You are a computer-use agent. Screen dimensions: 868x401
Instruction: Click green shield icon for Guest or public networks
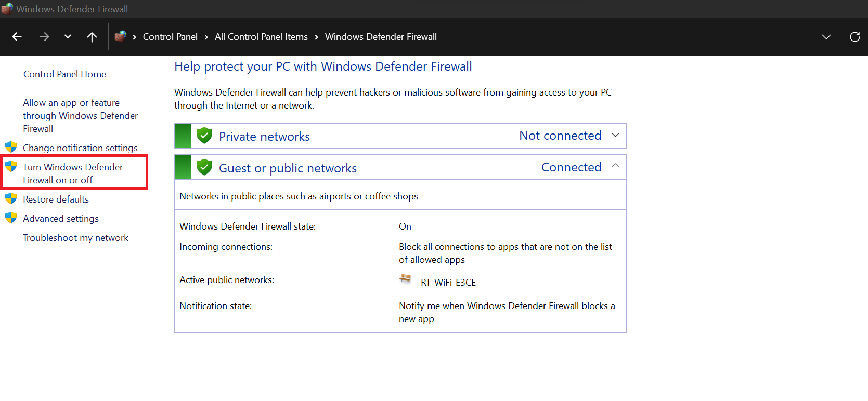point(204,167)
